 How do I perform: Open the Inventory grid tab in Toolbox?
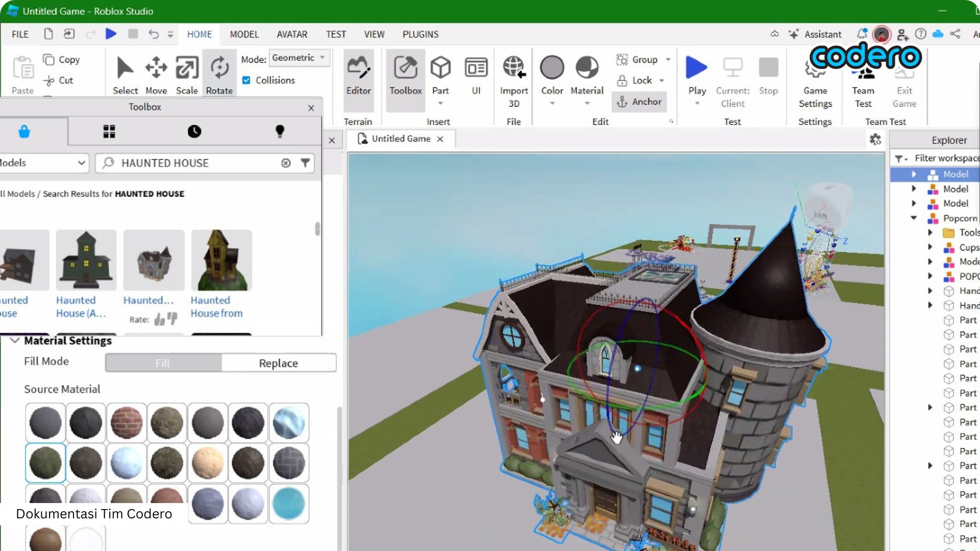[109, 132]
